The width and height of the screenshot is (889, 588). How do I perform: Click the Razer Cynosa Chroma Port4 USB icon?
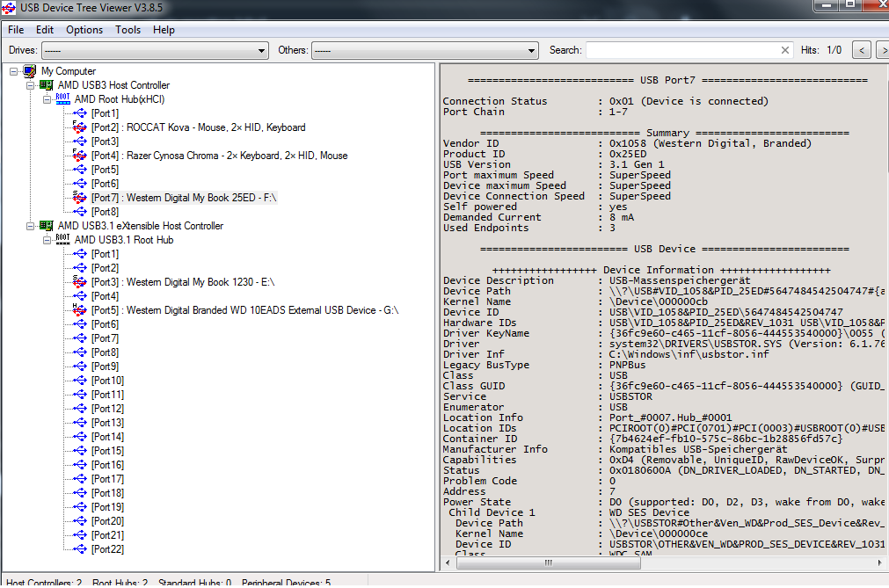tap(79, 156)
